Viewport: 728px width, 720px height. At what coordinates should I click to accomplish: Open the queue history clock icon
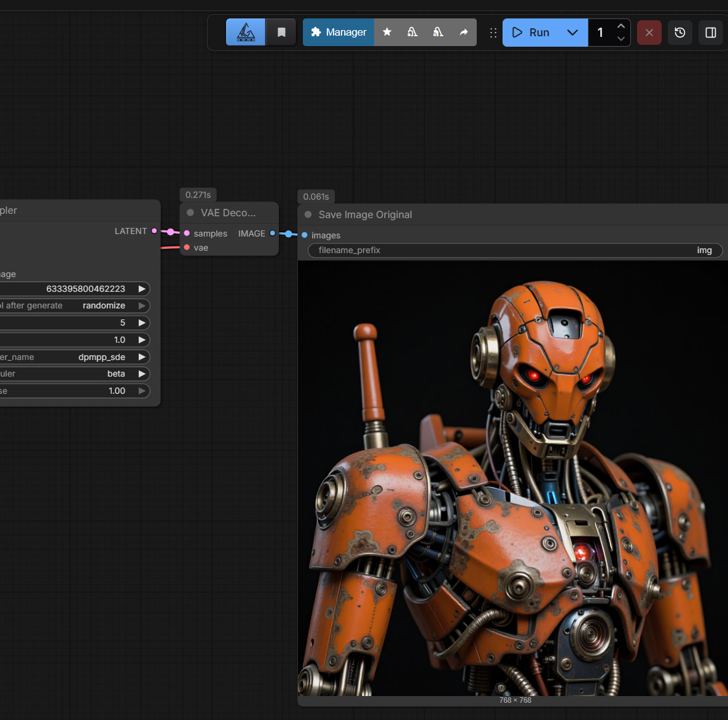point(680,33)
